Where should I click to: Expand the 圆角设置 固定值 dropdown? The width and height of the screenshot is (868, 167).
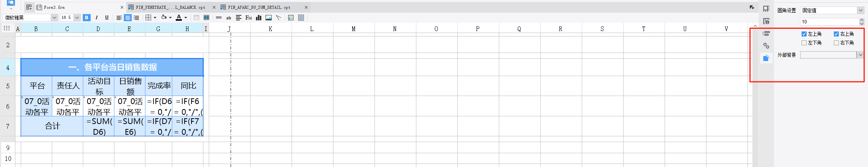[832, 10]
